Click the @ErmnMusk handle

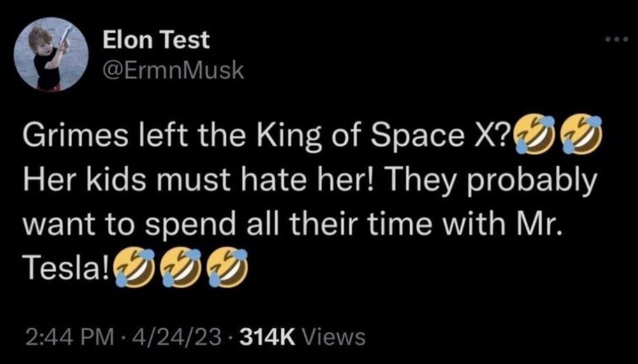coord(173,71)
